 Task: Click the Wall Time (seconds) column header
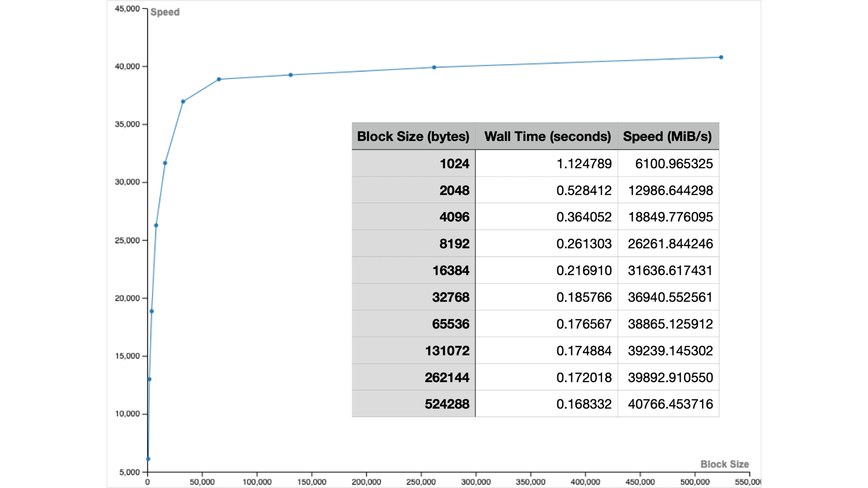547,136
